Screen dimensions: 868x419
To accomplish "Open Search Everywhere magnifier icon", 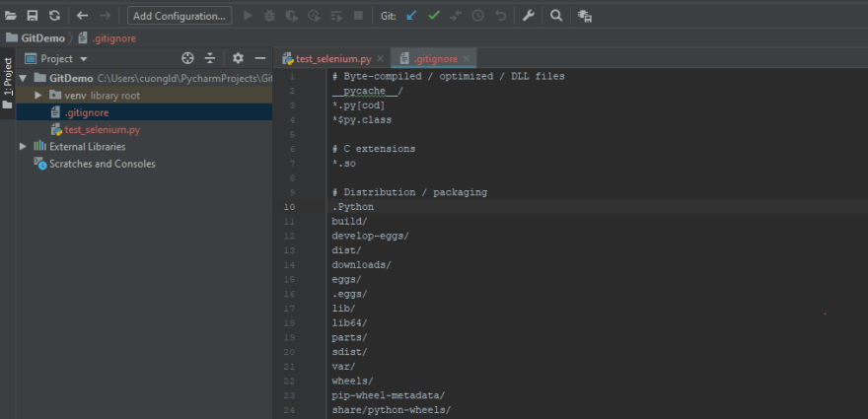I will click(556, 16).
